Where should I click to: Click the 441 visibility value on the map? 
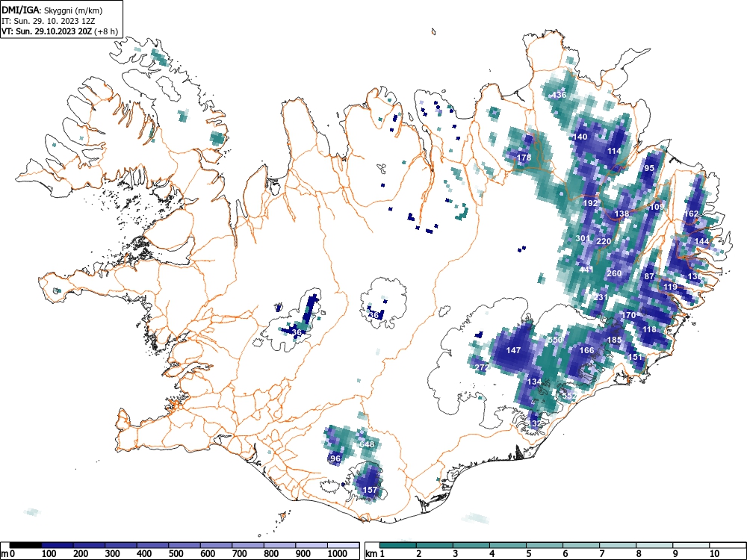pyautogui.click(x=586, y=270)
